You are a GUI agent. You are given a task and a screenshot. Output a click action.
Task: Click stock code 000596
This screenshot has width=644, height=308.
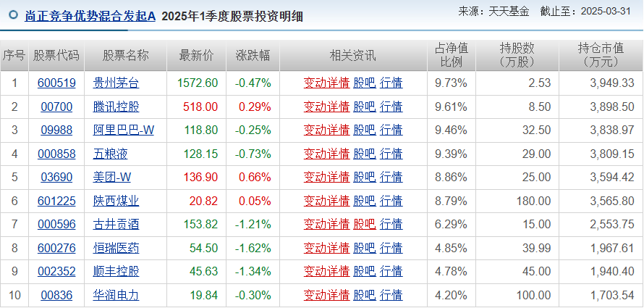tap(56, 224)
